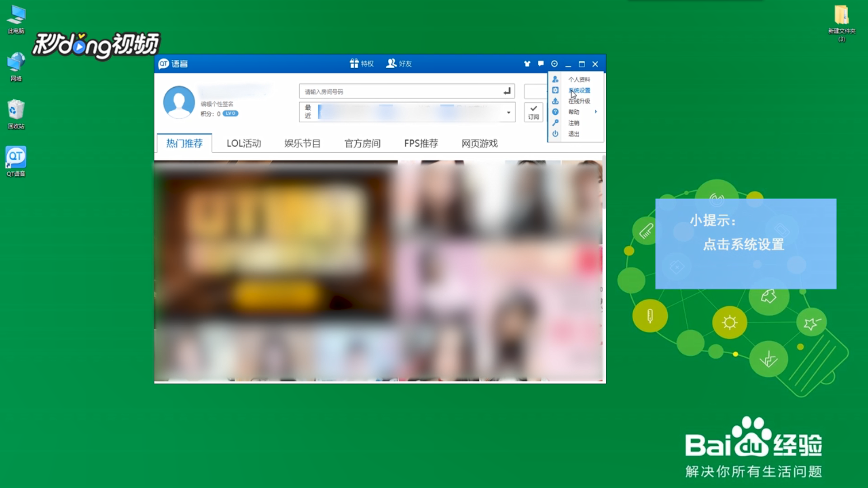Switch to the 官方房间 tab
Image resolution: width=868 pixels, height=488 pixels.
pyautogui.click(x=363, y=143)
